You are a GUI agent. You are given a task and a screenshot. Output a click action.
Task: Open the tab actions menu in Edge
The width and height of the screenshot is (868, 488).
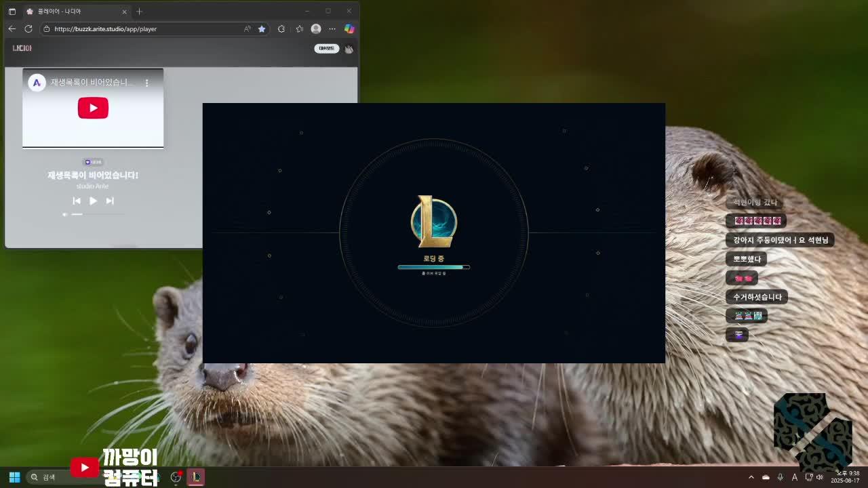click(x=12, y=12)
